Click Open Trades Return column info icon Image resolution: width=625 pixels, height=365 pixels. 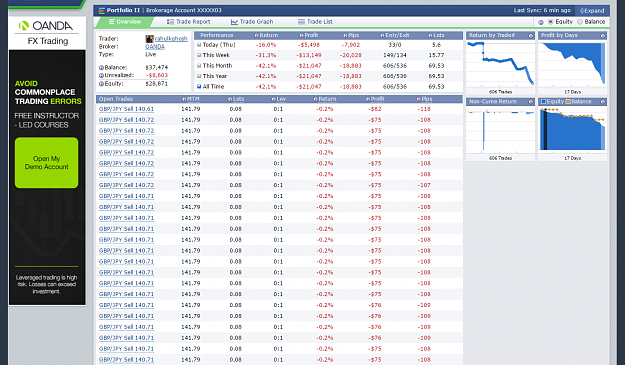315,99
